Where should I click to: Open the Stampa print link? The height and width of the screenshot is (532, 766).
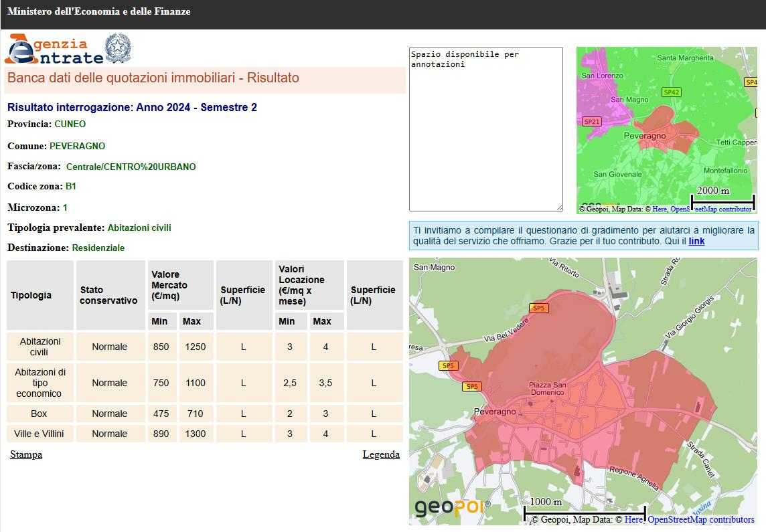click(x=26, y=454)
